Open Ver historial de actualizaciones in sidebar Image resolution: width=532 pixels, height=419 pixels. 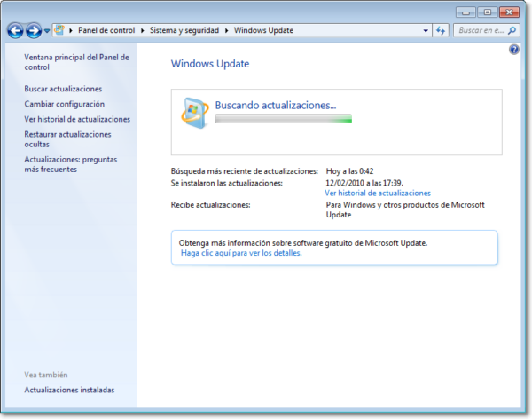[x=77, y=119]
